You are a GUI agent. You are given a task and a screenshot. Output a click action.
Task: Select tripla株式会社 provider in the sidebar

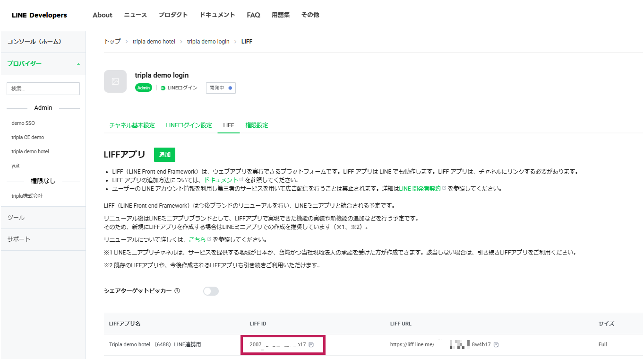tap(27, 196)
